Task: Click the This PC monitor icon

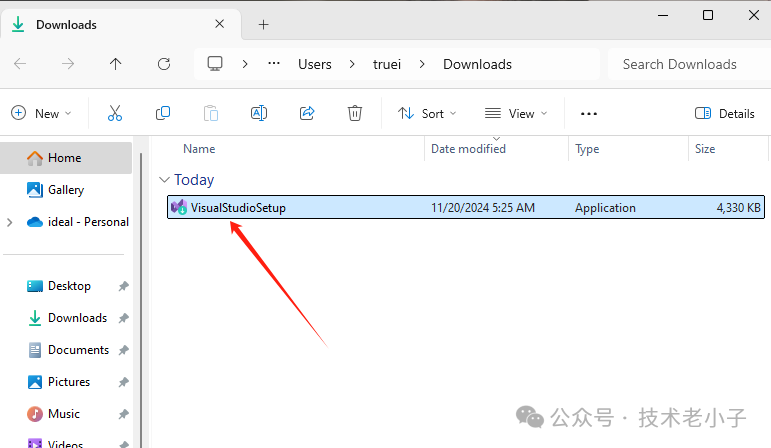Action: tap(215, 64)
